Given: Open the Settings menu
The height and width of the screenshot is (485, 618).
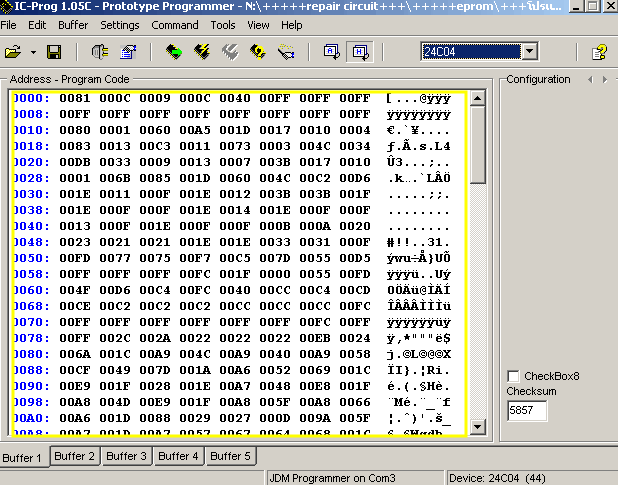Looking at the screenshot, I should 119,25.
